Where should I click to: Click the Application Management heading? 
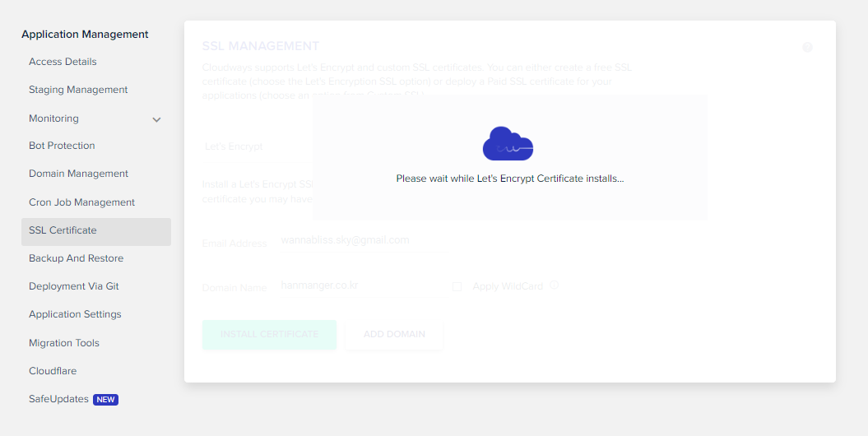[x=85, y=35]
